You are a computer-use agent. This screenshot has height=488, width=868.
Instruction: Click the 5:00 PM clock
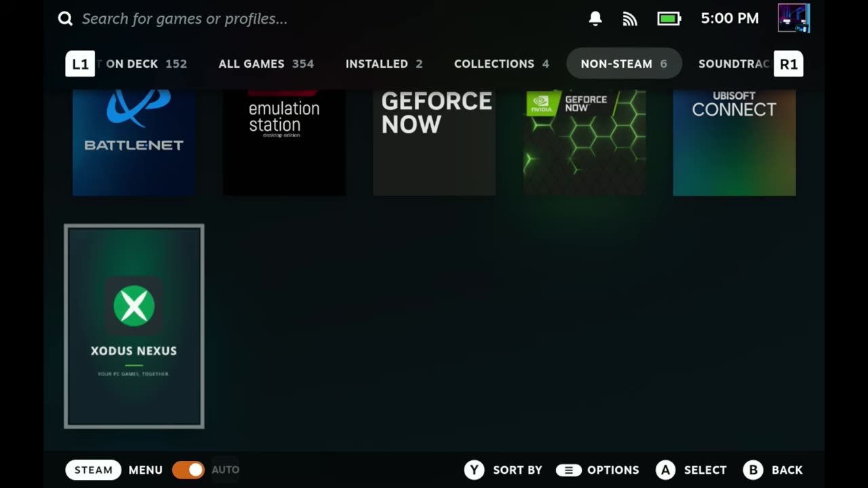click(730, 19)
